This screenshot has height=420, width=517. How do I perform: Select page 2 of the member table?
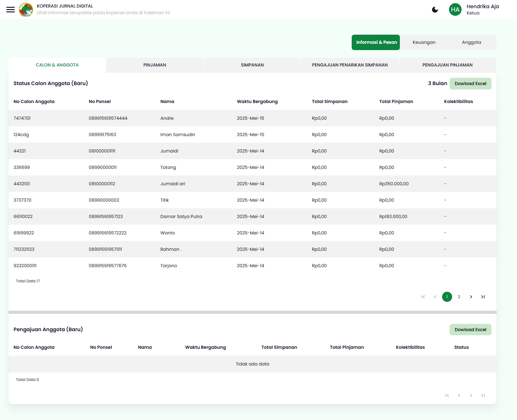[459, 296]
